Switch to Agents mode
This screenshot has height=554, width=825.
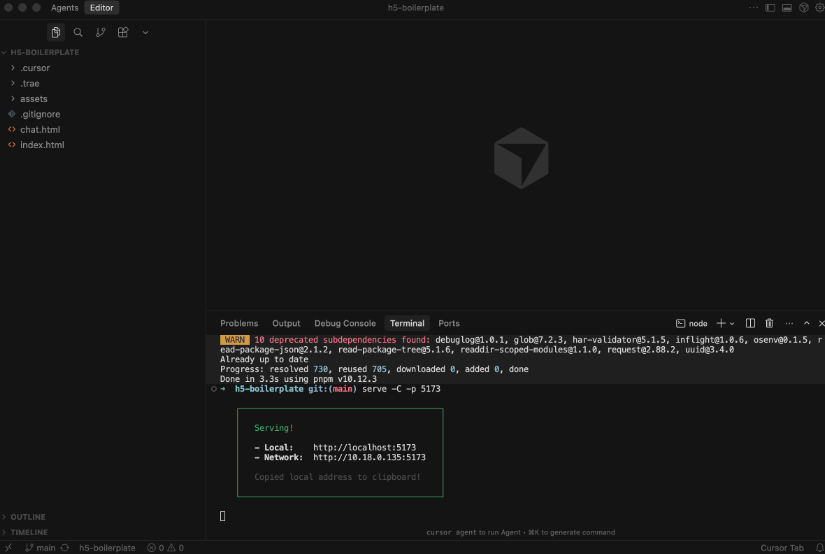65,7
